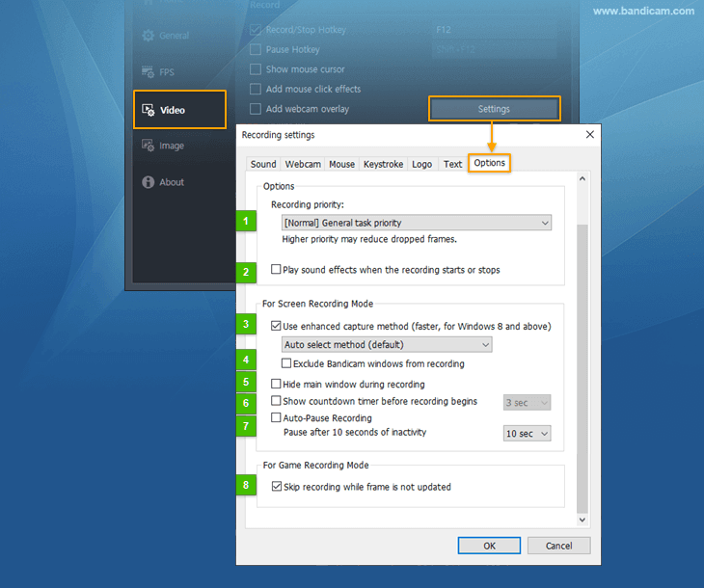The width and height of the screenshot is (704, 588).
Task: Switch to the Logo tab
Action: point(422,164)
